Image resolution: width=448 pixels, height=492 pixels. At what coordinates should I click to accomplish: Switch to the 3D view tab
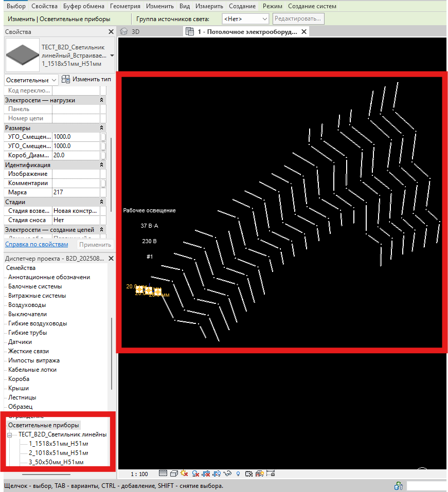click(135, 31)
